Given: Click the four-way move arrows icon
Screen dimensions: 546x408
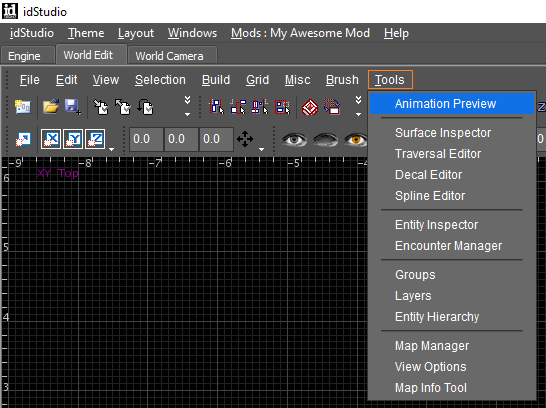Looking at the screenshot, I should 245,139.
